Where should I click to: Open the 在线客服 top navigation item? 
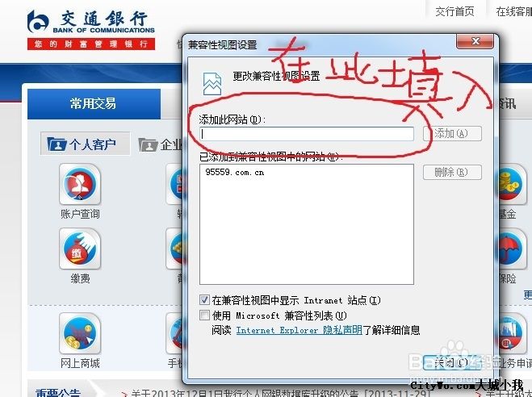513,11
